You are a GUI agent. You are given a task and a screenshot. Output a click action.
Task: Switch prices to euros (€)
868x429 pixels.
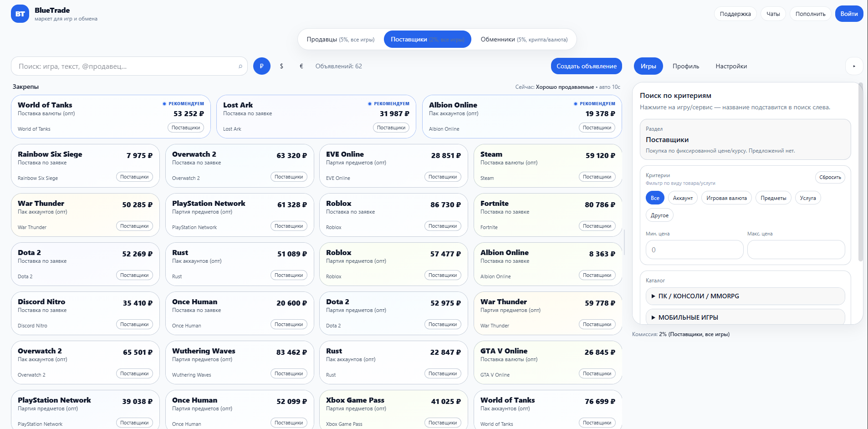click(x=301, y=66)
